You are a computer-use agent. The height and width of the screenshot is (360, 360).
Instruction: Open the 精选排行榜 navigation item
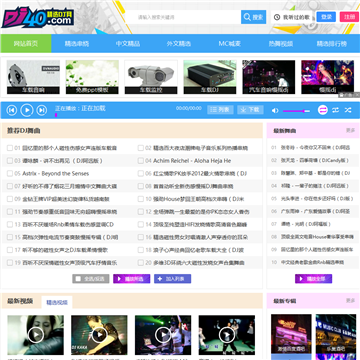[332, 44]
